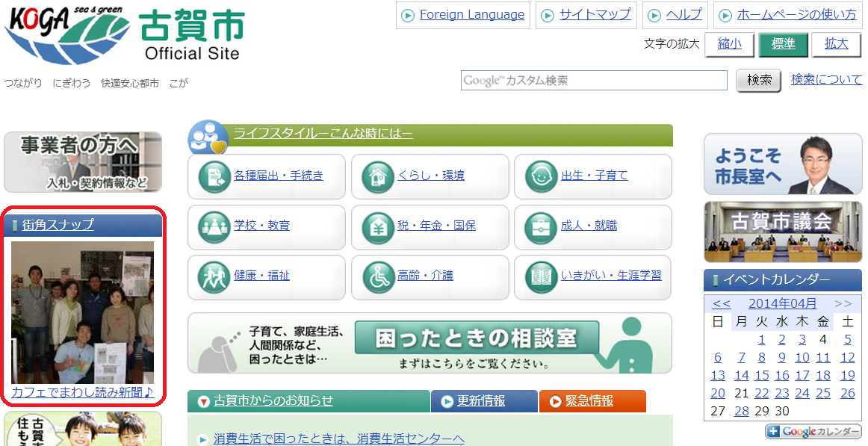This screenshot has height=446, width=868.
Task: Open the 街角スナップ group photo thumbnail
Action: point(82,312)
